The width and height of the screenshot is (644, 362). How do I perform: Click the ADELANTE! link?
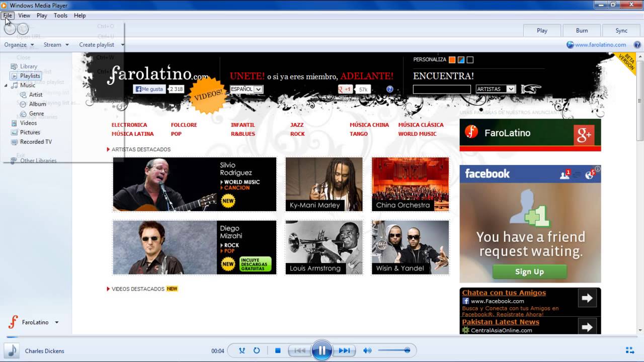(367, 76)
